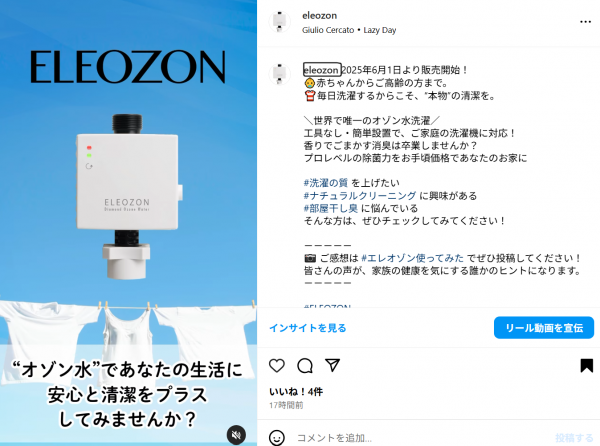Share the post with the paper plane icon

(333, 365)
